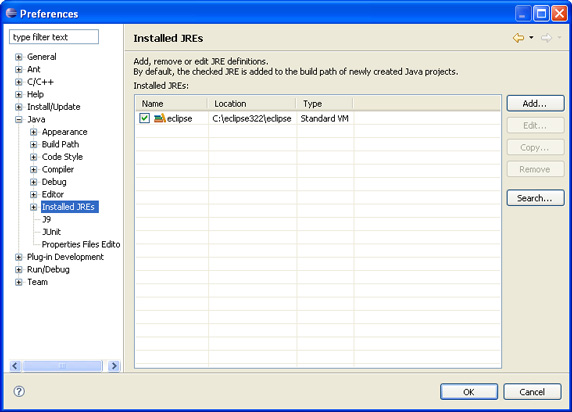
Task: Click the Eclipse logo in title bar
Action: tap(11, 13)
